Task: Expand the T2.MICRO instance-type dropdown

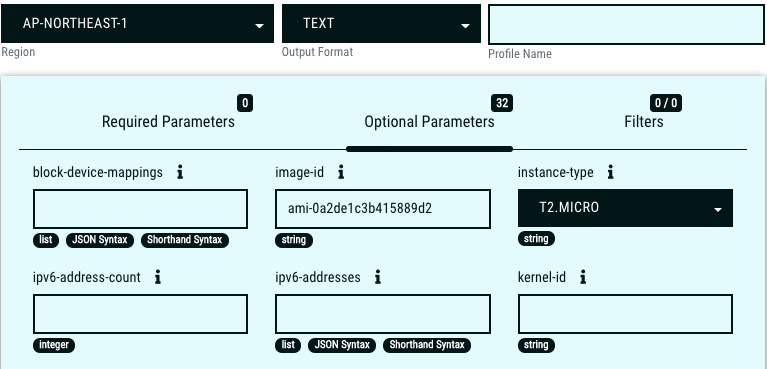Action: point(625,208)
